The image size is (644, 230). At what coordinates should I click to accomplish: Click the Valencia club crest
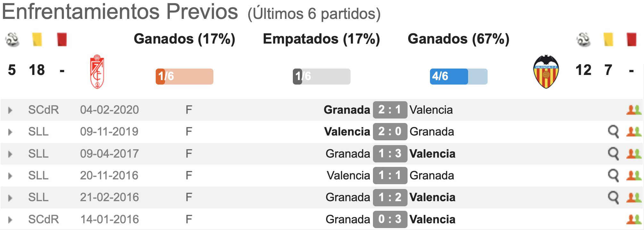pos(546,71)
